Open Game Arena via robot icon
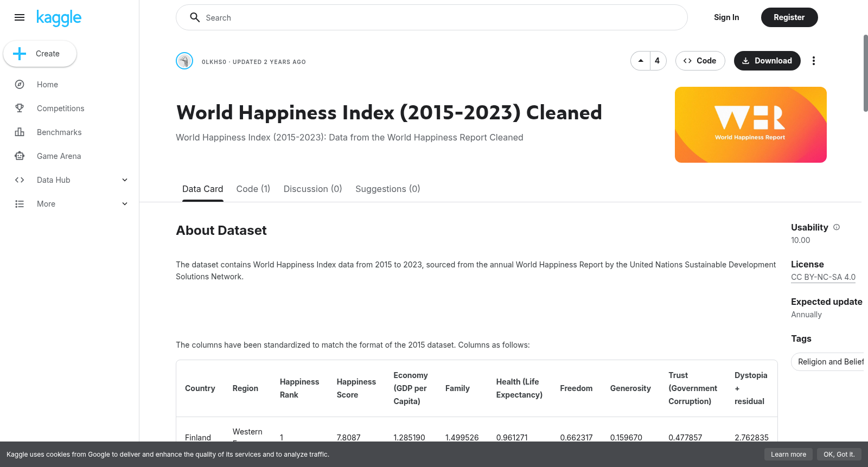The image size is (868, 467). point(20,156)
